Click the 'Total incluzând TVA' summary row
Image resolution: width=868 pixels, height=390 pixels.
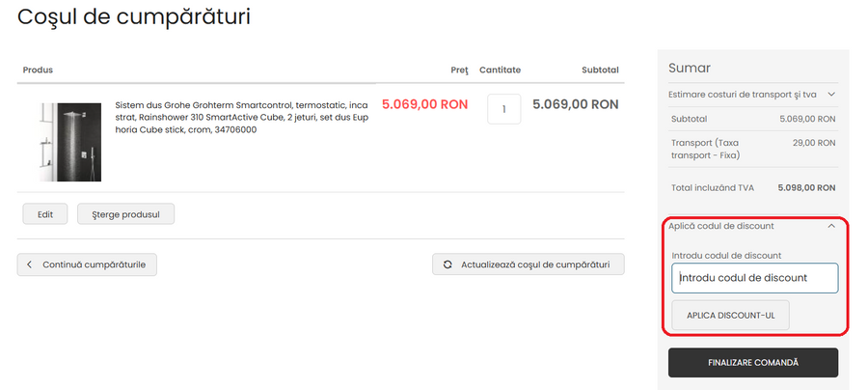[x=752, y=187]
